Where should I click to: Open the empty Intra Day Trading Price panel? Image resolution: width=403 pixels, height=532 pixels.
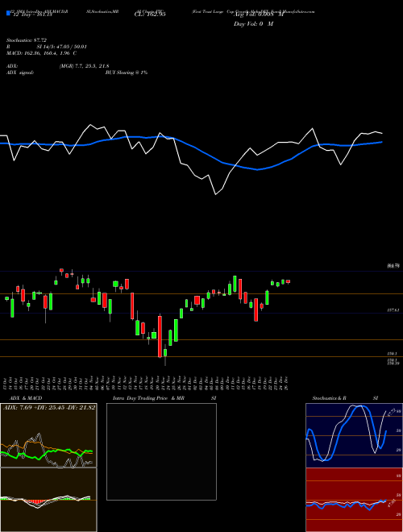tap(161, 451)
